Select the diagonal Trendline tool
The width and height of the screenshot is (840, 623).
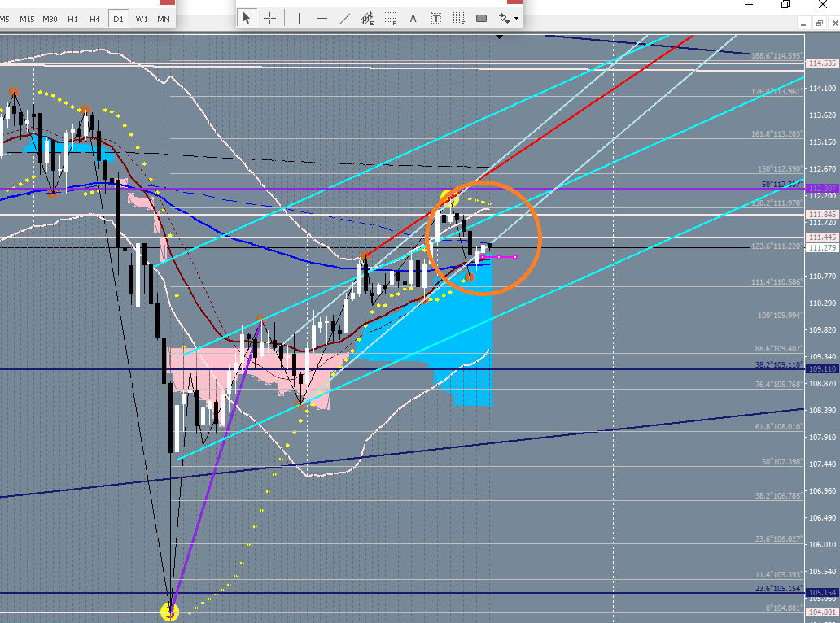click(x=345, y=18)
